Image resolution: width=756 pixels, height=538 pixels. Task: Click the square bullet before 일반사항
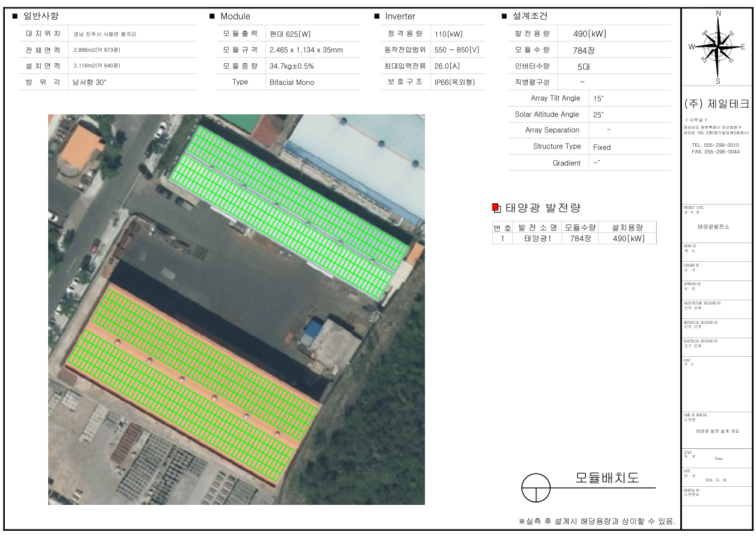click(x=15, y=16)
